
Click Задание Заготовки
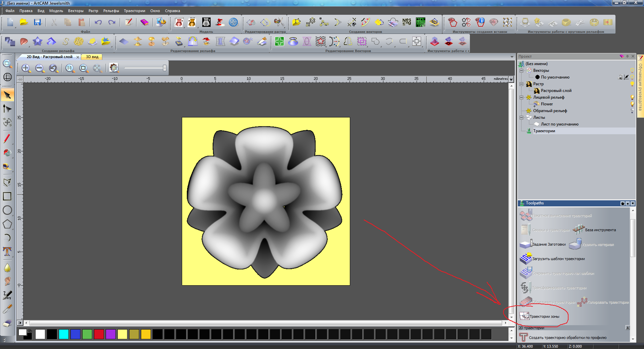[x=543, y=244]
